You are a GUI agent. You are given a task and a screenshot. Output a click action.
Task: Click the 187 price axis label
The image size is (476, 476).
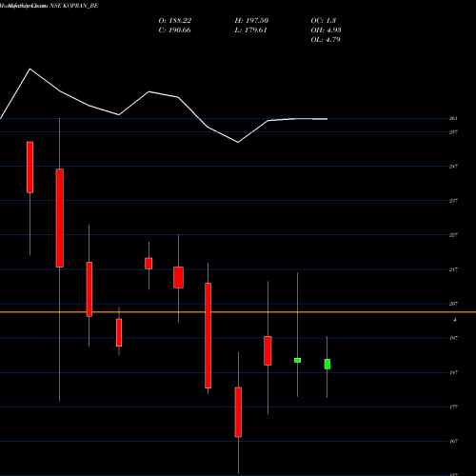[453, 372]
